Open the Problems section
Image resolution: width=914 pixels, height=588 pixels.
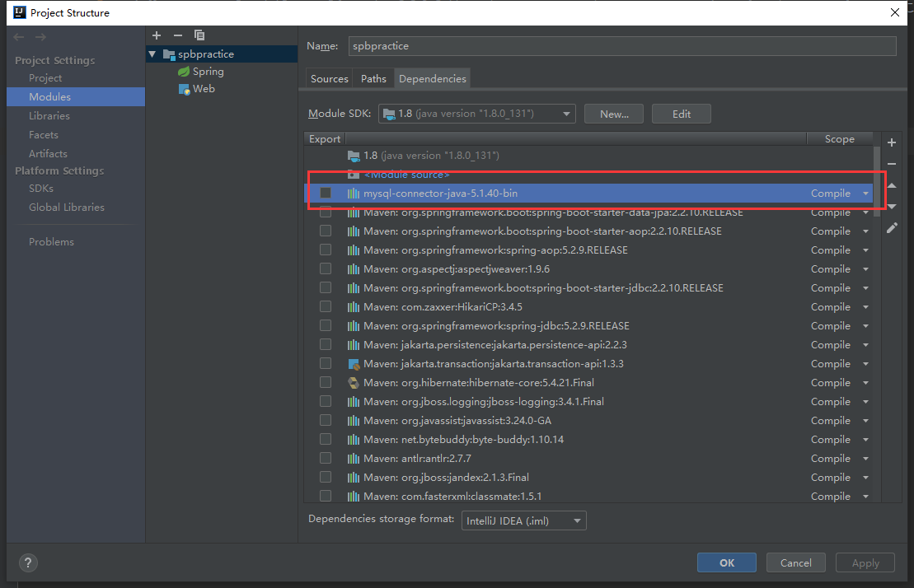51,241
